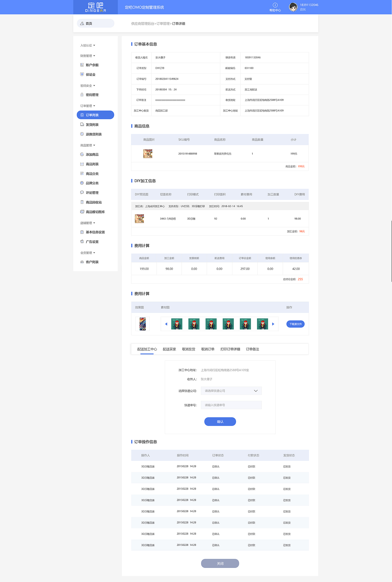Open 保证金 shield icon item
Screen dimensions: 392x582
[x=82, y=74]
